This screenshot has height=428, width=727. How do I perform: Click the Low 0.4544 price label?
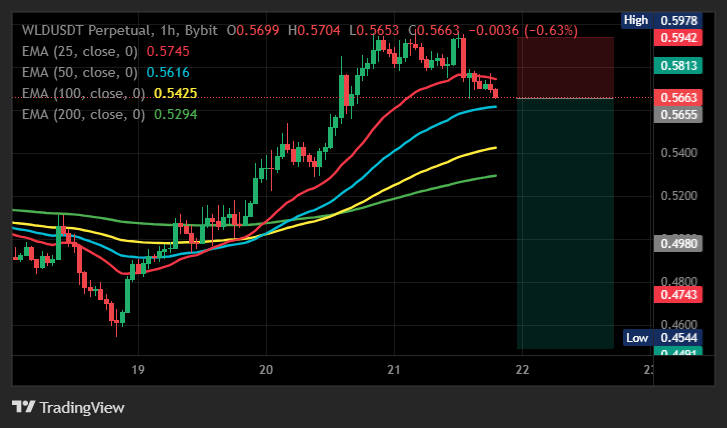click(663, 338)
